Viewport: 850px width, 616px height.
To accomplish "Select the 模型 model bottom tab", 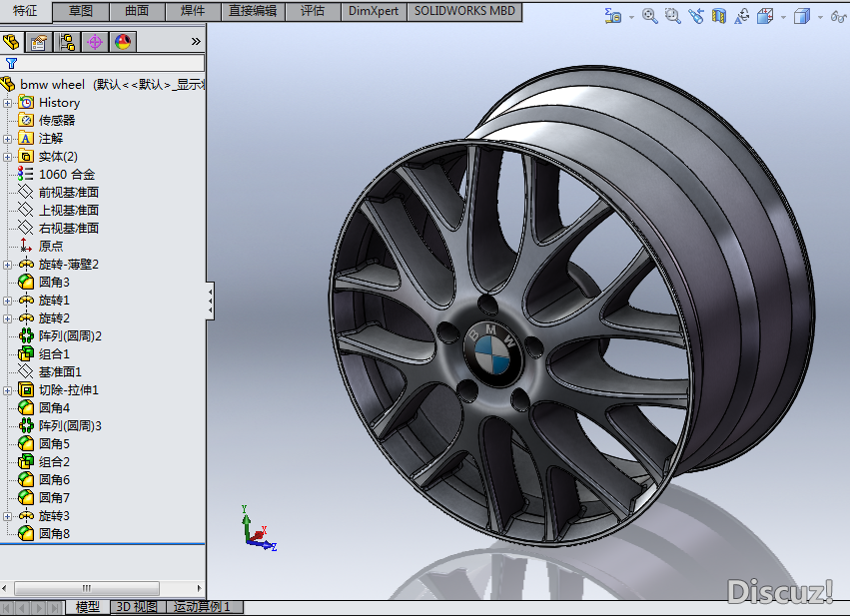I will click(x=87, y=607).
